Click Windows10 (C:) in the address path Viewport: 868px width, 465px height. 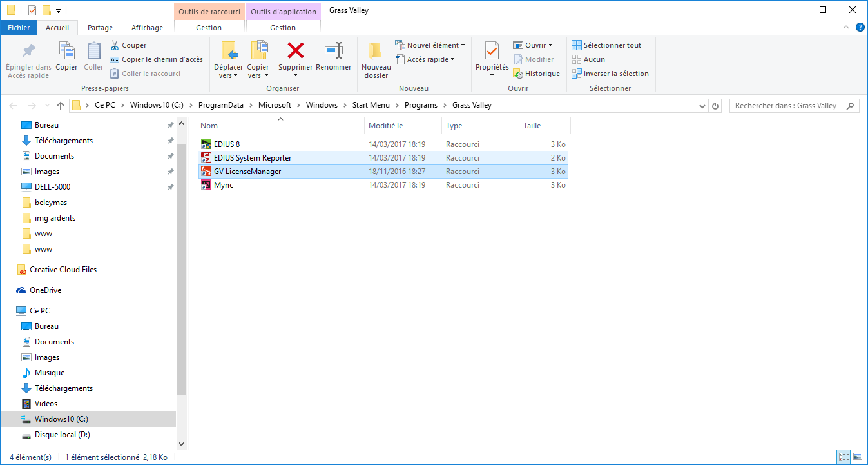point(157,105)
